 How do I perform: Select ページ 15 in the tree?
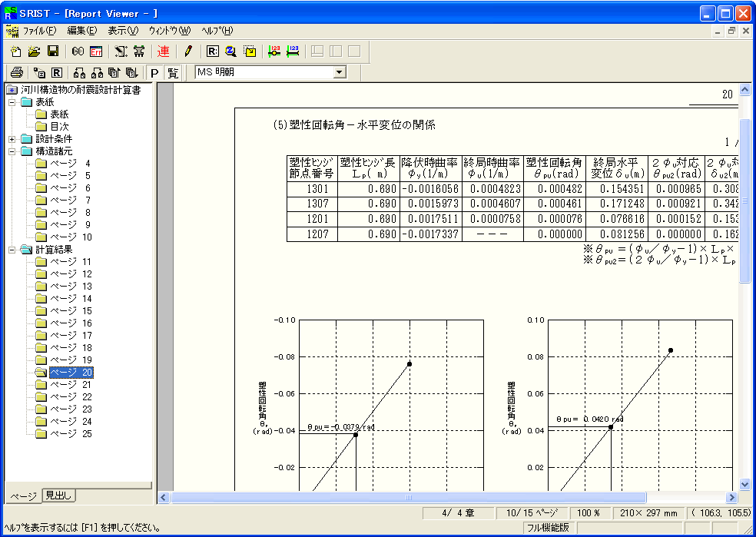coord(71,311)
